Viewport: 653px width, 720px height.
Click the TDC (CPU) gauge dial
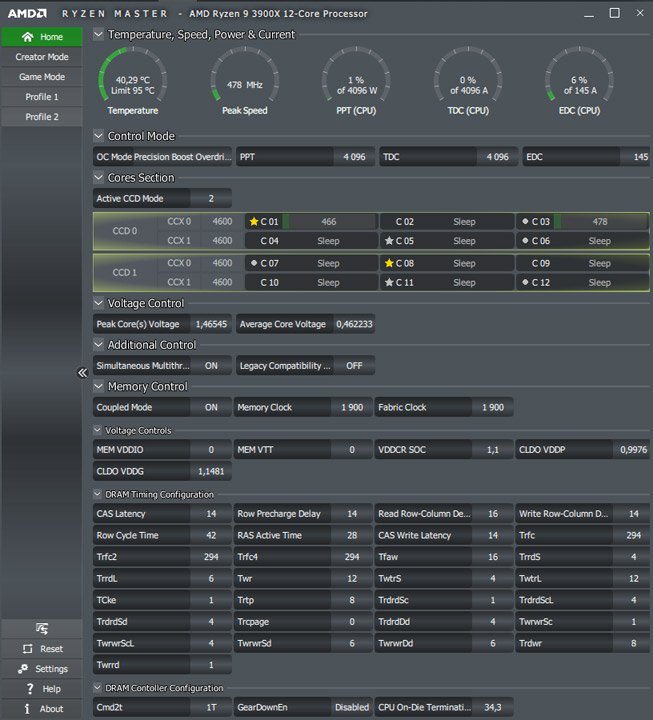pyautogui.click(x=468, y=75)
